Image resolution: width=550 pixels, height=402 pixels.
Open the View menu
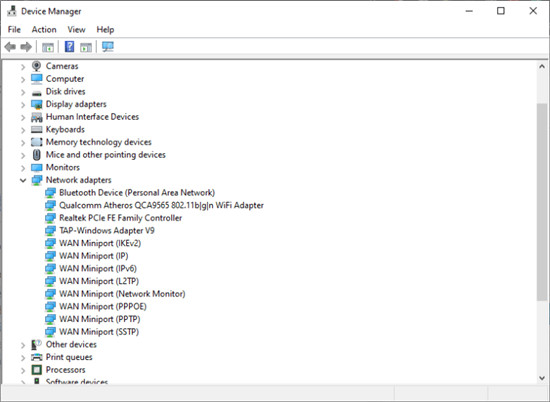point(76,29)
